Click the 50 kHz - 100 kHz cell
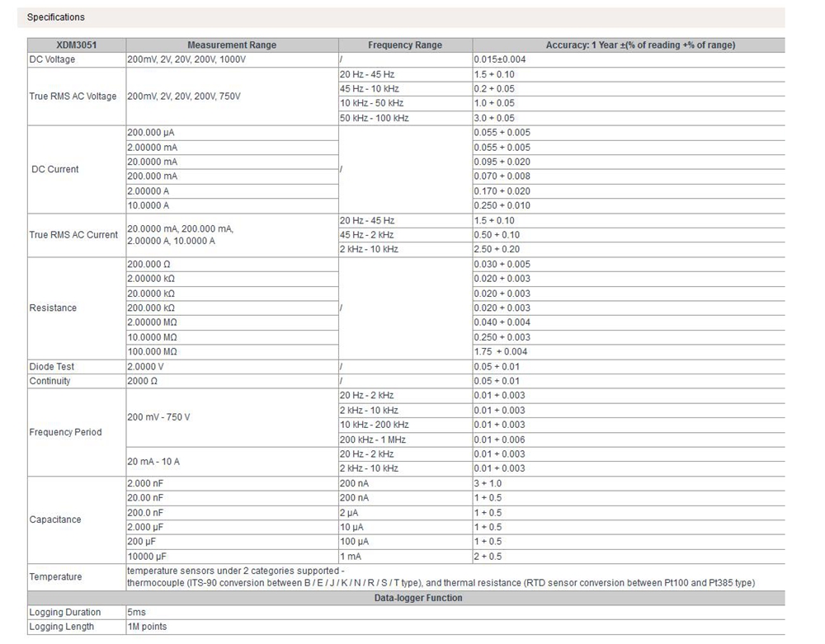The image size is (825, 644). pos(375,119)
